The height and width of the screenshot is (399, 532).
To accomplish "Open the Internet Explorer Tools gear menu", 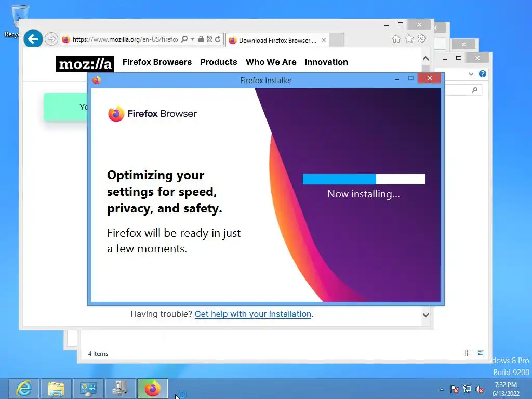I will (x=422, y=38).
